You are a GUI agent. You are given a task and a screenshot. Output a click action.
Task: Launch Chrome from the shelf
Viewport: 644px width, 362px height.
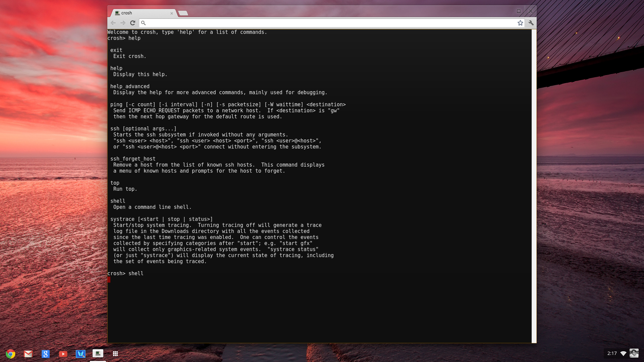(x=11, y=354)
